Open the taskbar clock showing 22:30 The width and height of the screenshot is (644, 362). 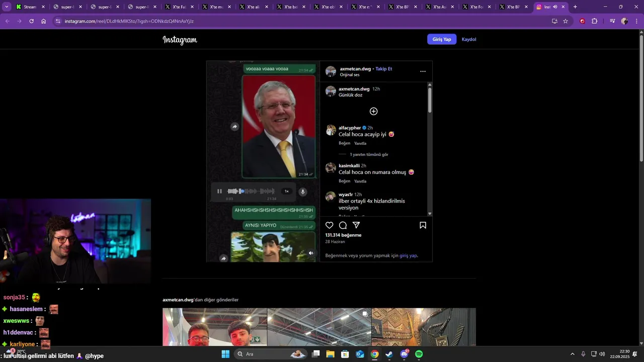pyautogui.click(x=620, y=354)
